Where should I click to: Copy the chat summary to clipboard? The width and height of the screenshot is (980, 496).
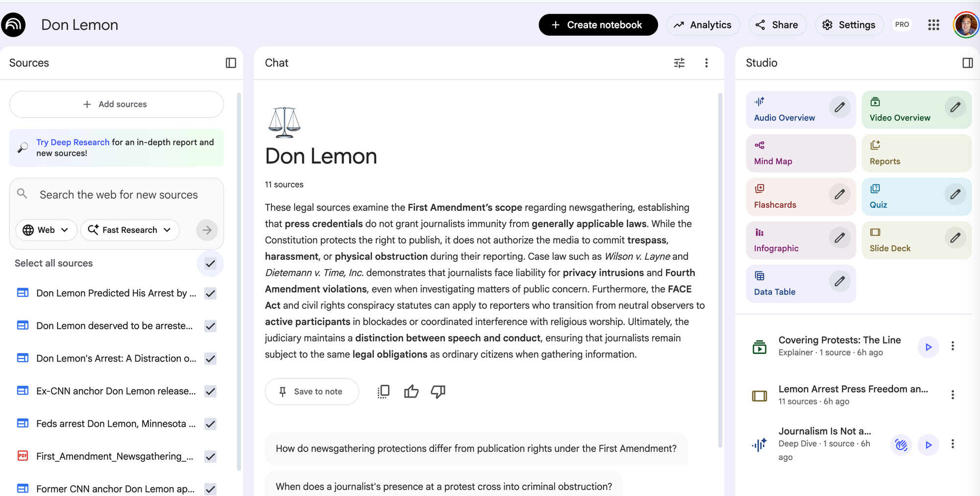384,391
